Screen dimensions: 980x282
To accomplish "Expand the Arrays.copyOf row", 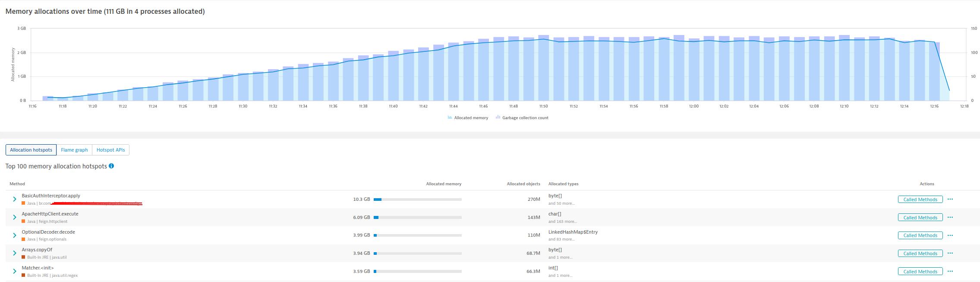I will click(x=15, y=253).
